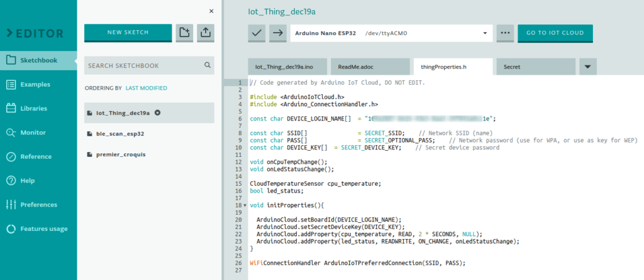The height and width of the screenshot is (280, 644).
Task: Click the Features usage circle icon
Action: [x=11, y=229]
